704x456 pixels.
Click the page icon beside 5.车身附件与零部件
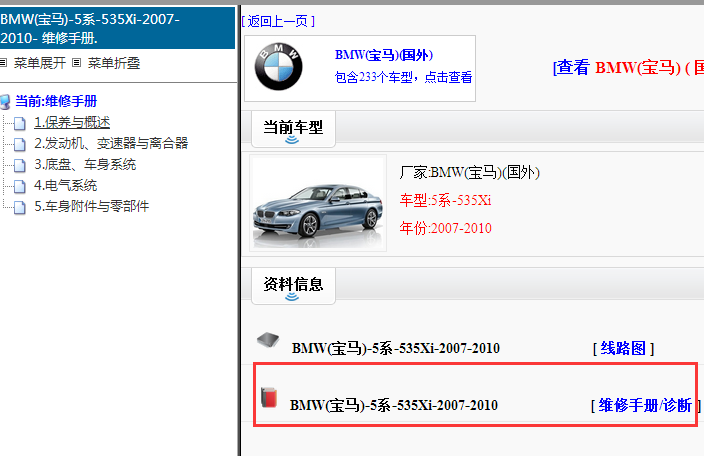19,207
